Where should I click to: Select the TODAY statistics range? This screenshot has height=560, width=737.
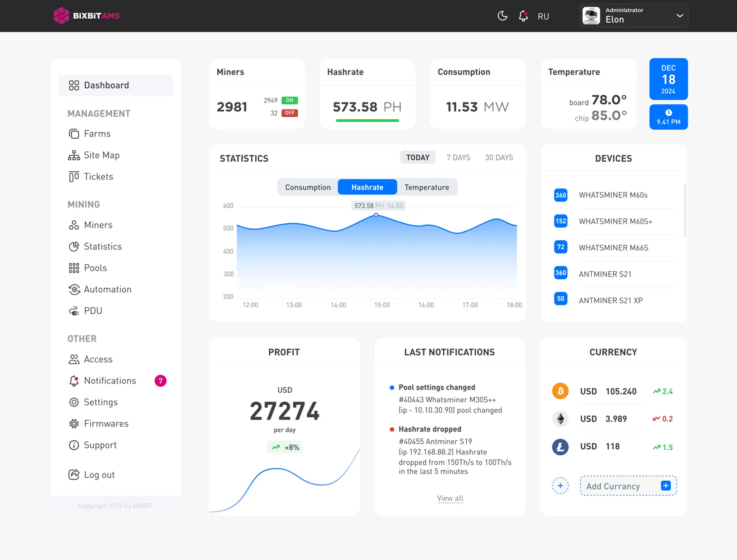[x=418, y=158]
